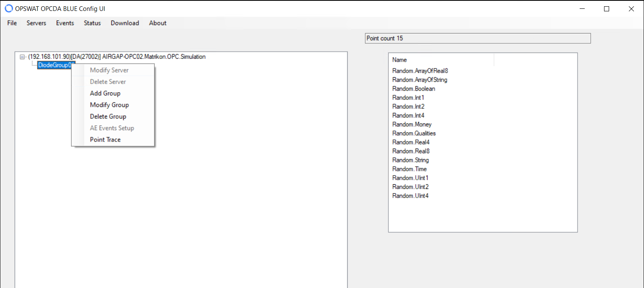Close the OPCDA BLUE Config window
Screen dimensions: 644x288
[631, 9]
